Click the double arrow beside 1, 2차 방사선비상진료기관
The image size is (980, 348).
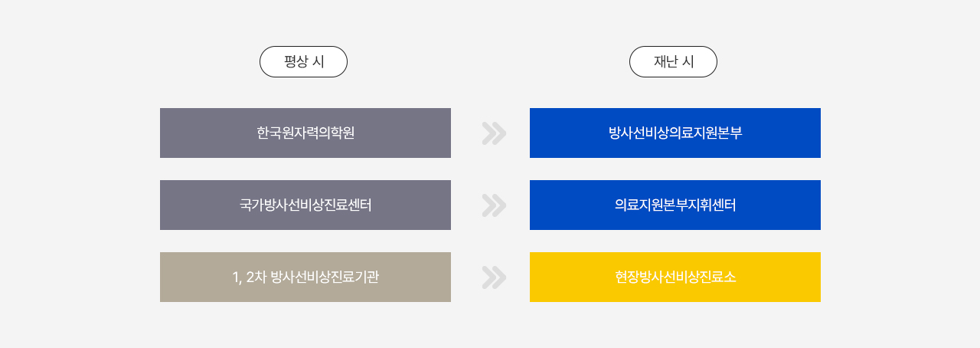click(494, 277)
